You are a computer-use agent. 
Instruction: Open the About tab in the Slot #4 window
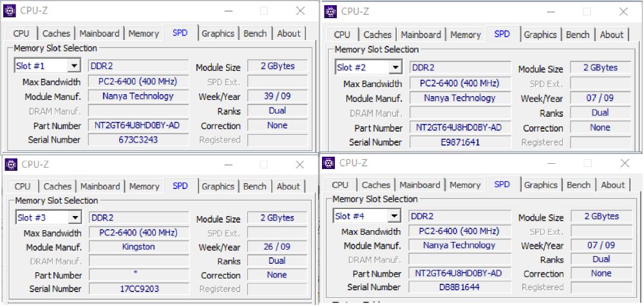(613, 185)
